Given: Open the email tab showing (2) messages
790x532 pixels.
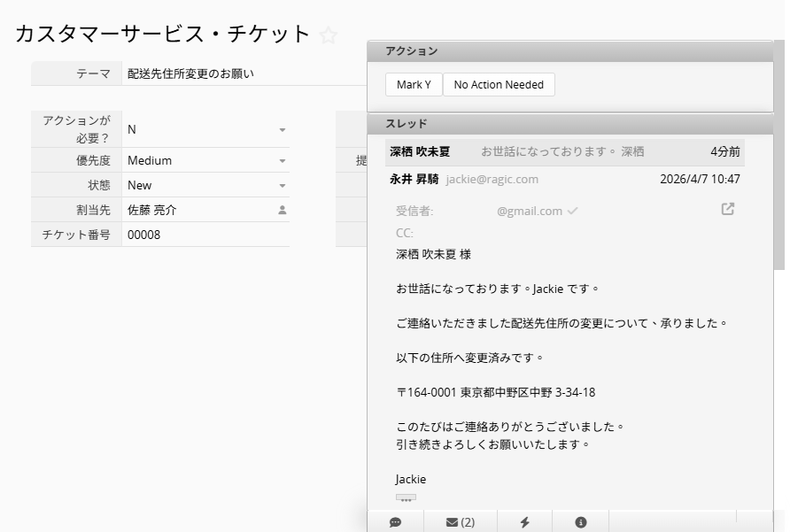Looking at the screenshot, I should tap(461, 522).
